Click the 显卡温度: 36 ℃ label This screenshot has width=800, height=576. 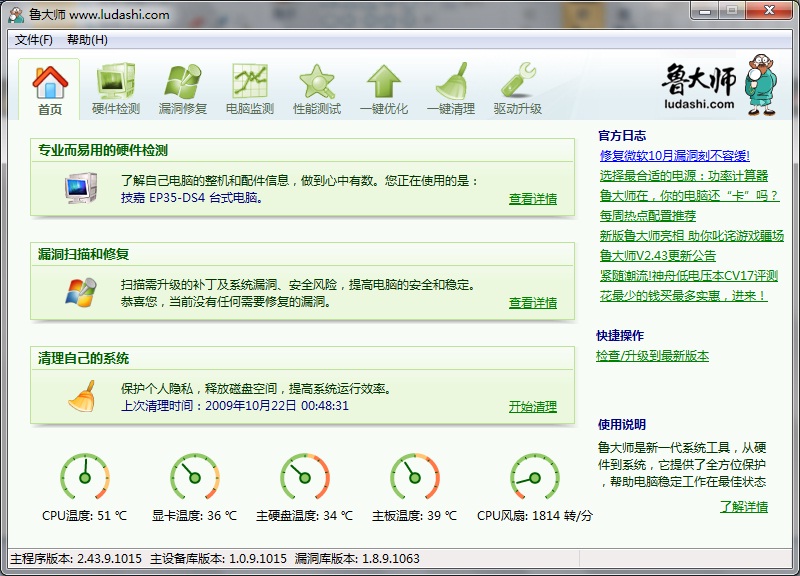click(x=194, y=516)
